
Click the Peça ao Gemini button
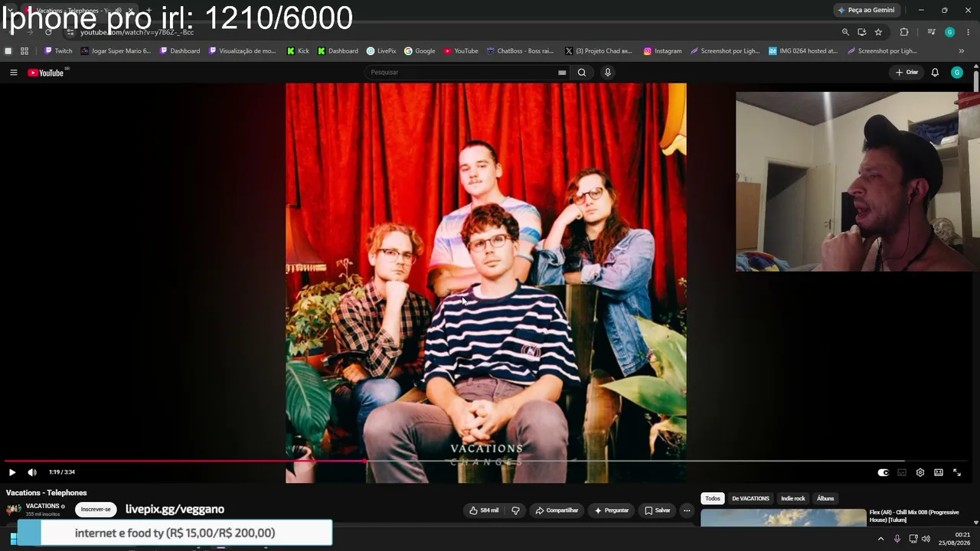pyautogui.click(x=867, y=10)
